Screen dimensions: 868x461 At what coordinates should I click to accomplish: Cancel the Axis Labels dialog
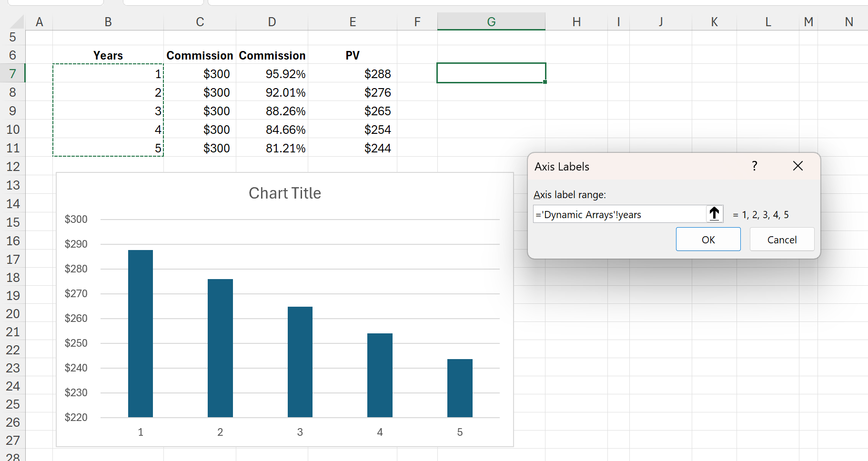coord(781,240)
